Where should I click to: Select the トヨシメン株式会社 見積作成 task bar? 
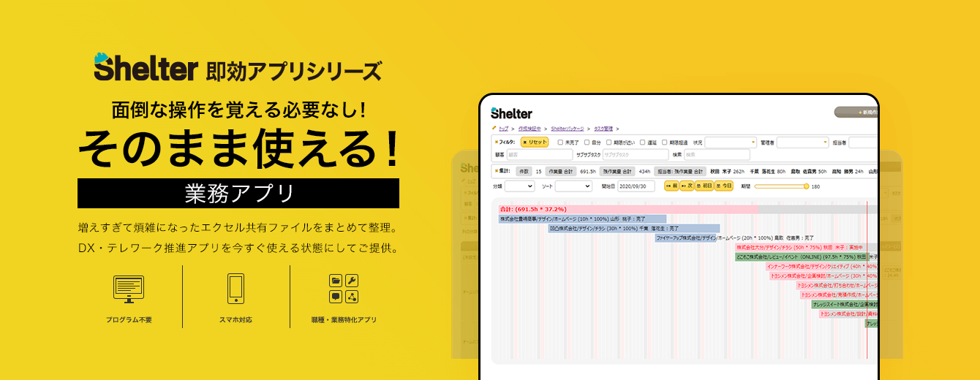[x=839, y=294]
